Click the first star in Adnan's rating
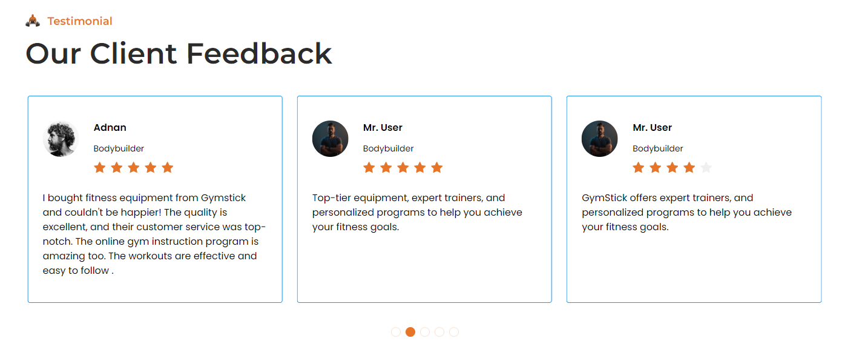Screen dimensions: 868x358 [100, 168]
